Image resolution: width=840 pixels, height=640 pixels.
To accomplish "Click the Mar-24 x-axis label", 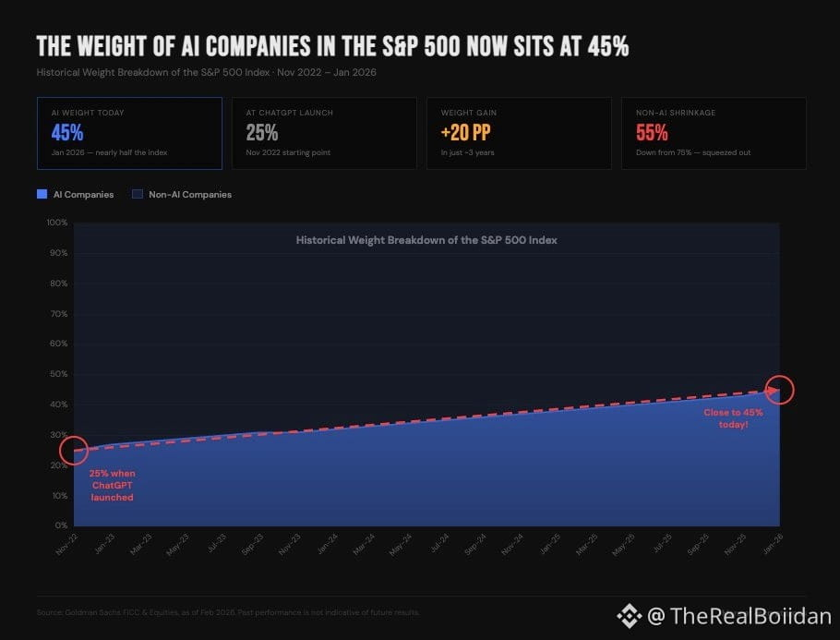I will pos(364,545).
